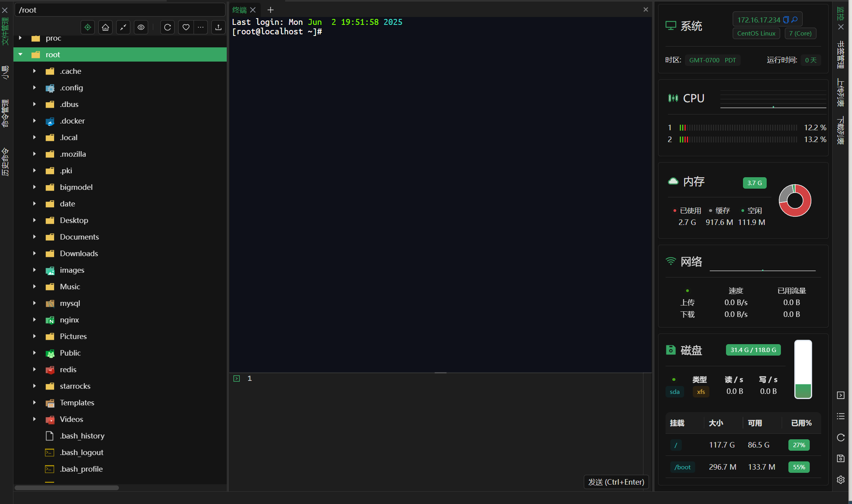This screenshot has width=852, height=504.
Task: Expand the Downloads folder
Action: point(34,253)
